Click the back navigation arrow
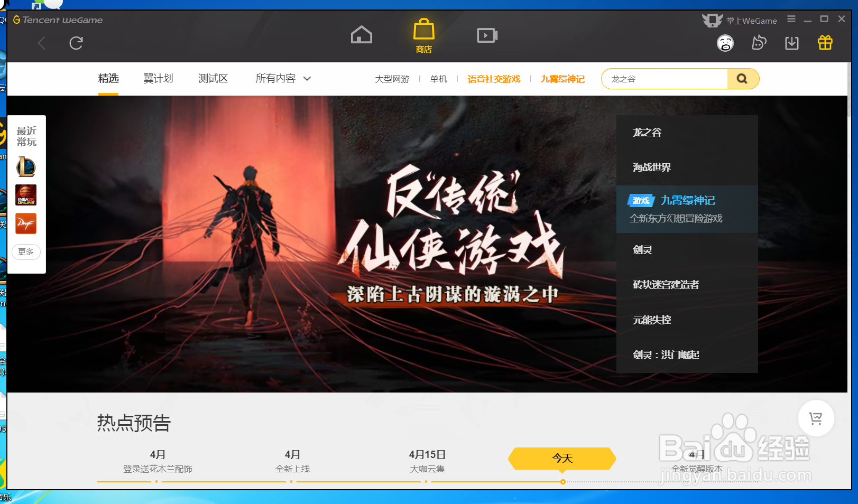Image resolution: width=858 pixels, height=504 pixels. pos(42,43)
